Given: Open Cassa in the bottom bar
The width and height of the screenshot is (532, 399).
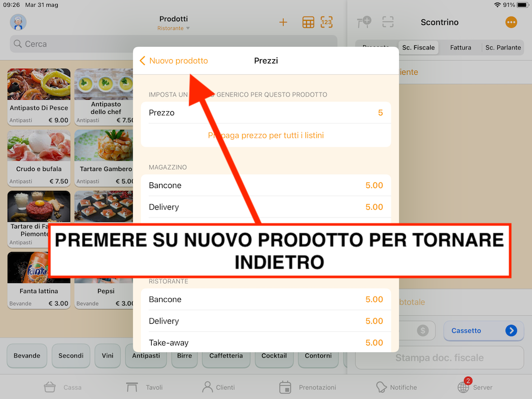Looking at the screenshot, I should [62, 387].
